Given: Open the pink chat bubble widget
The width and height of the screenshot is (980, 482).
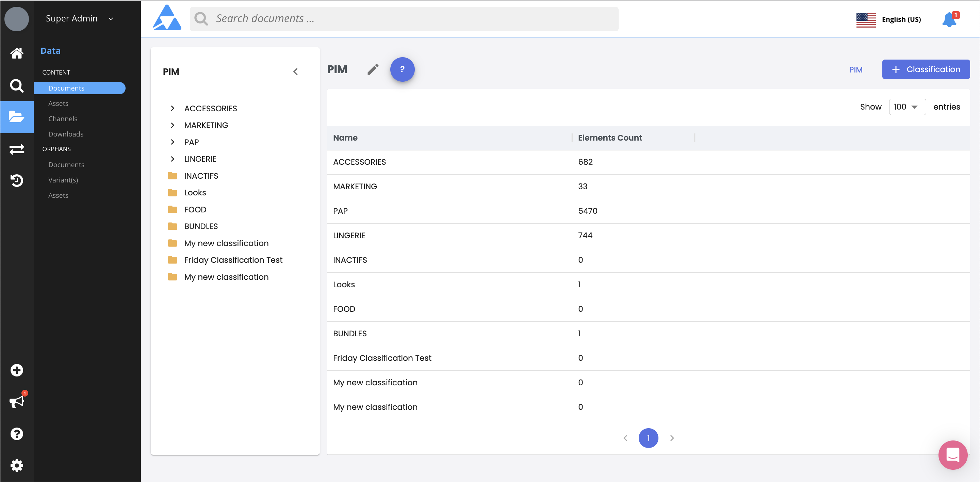Looking at the screenshot, I should [953, 455].
